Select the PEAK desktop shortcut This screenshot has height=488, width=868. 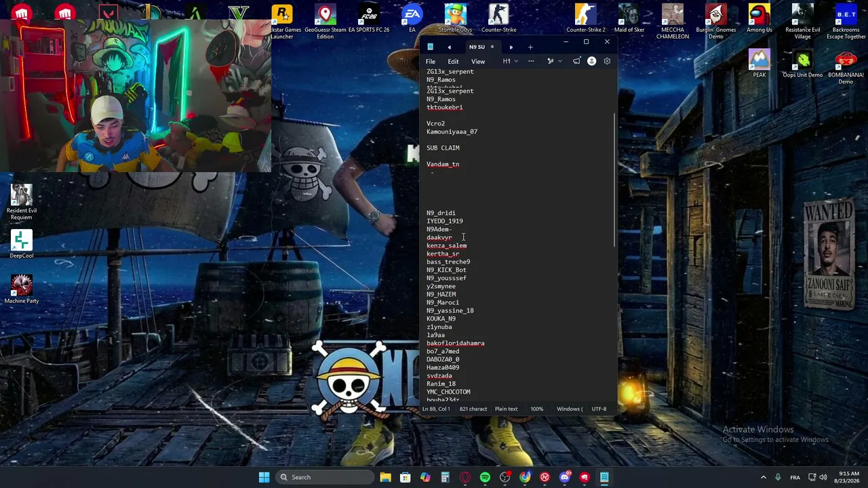[759, 64]
